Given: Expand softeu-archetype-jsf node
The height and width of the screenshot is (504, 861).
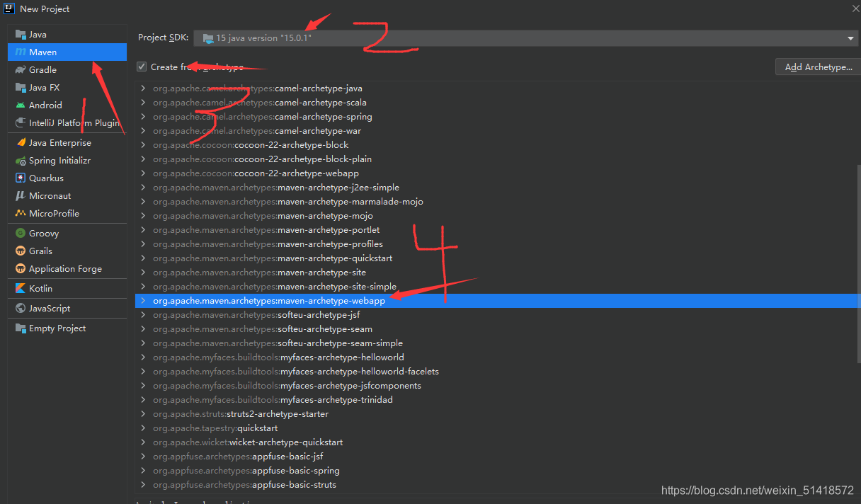Looking at the screenshot, I should (143, 315).
